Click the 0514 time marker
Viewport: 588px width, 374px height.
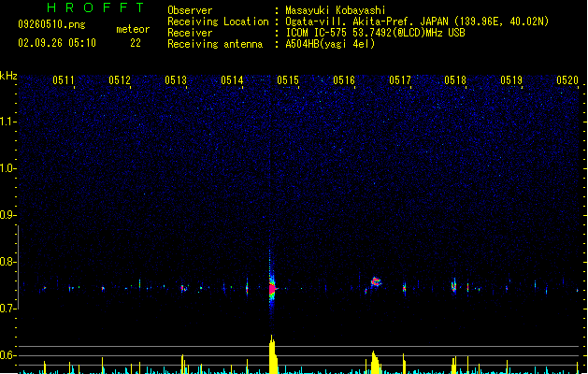coord(232,80)
